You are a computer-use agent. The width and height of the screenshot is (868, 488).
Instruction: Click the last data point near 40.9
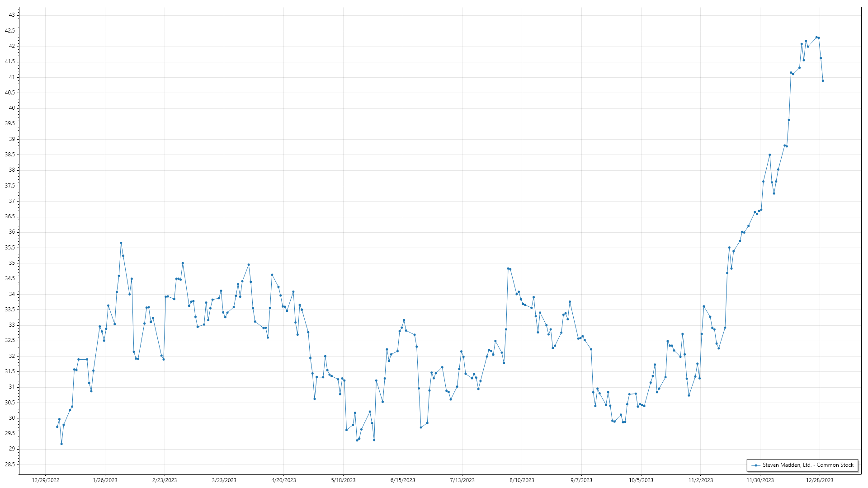tap(823, 81)
